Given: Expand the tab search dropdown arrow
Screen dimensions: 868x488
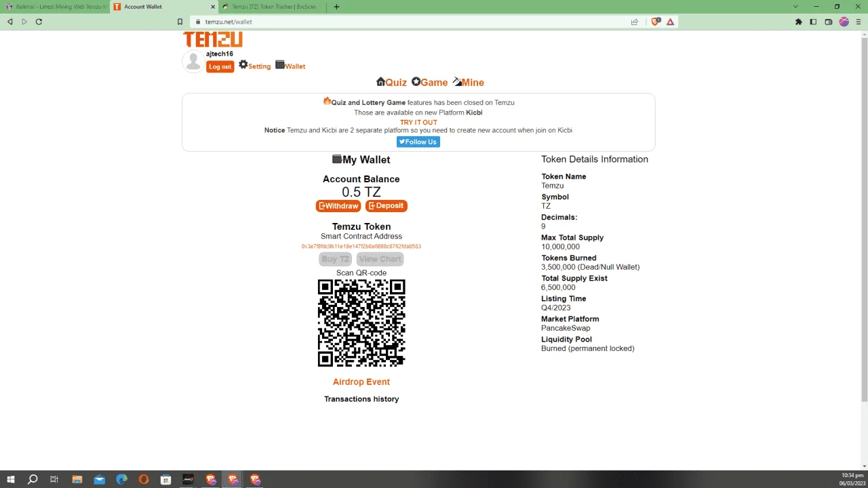Looking at the screenshot, I should [795, 7].
